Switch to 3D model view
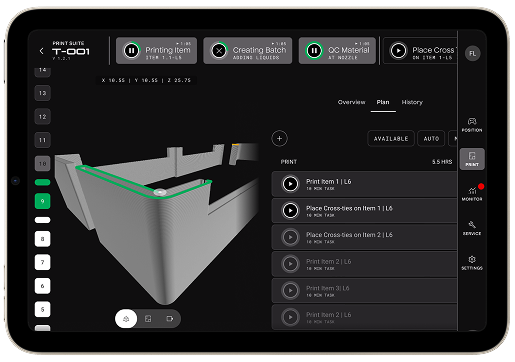515x362 pixels. point(126,319)
